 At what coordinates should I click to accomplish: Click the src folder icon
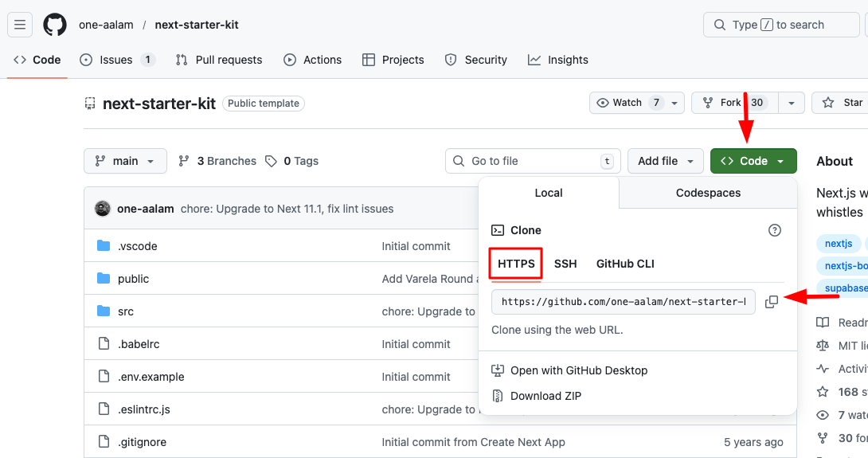point(104,311)
